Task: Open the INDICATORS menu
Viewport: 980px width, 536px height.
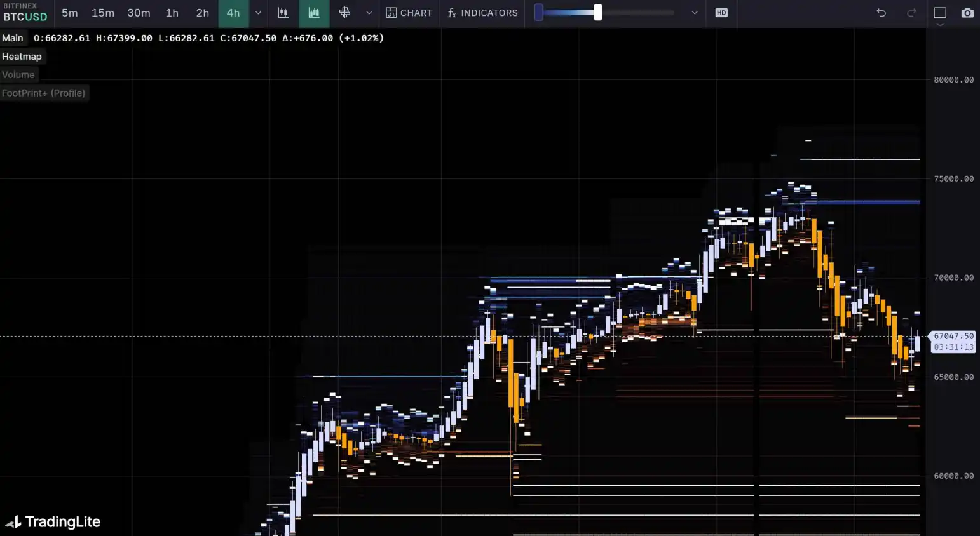Action: click(482, 13)
